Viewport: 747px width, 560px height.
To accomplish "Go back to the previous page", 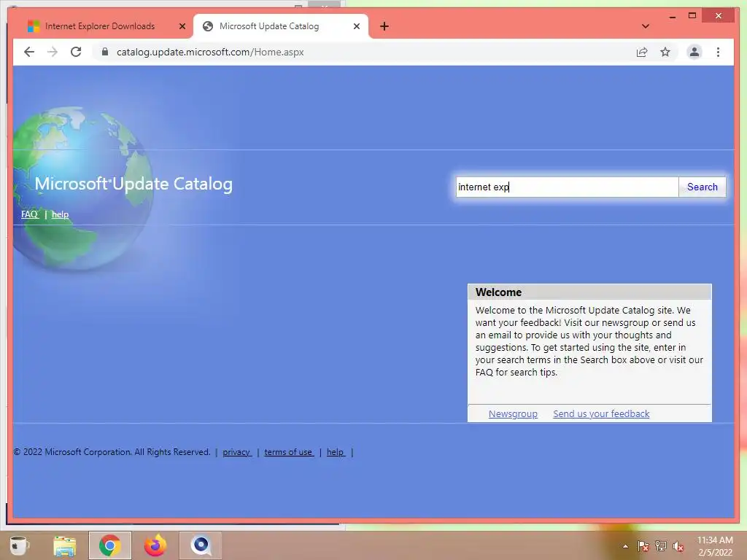I will coord(29,52).
